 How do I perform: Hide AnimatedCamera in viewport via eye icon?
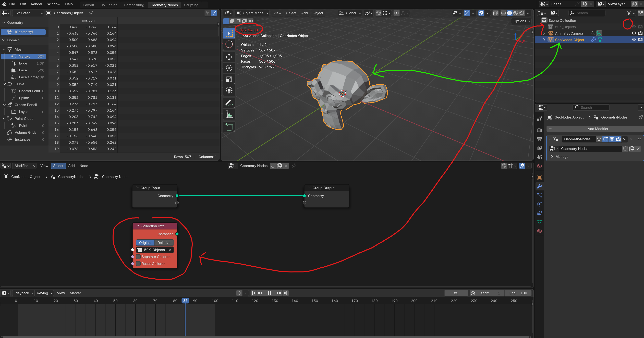pos(634,33)
